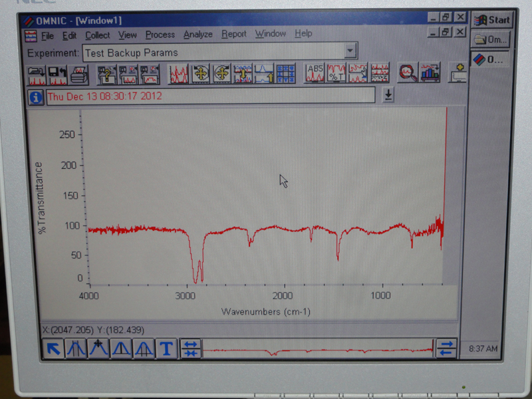This screenshot has width=532, height=399.
Task: Expand the Experiment dropdown list
Action: point(350,52)
